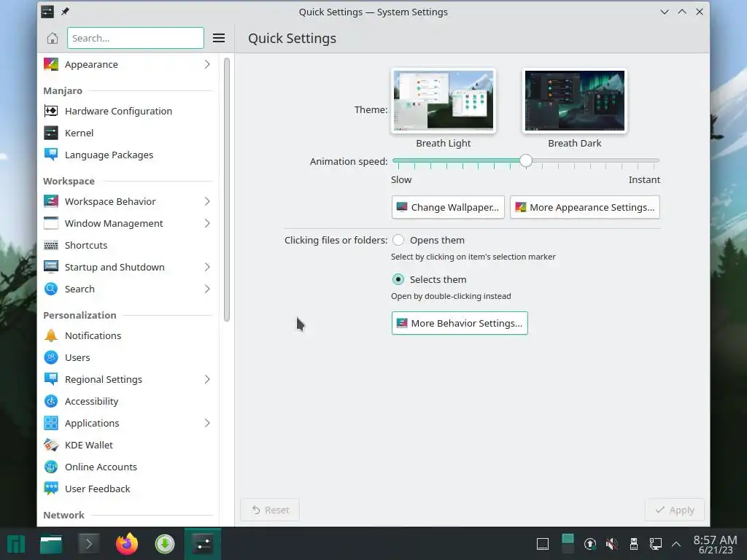This screenshot has width=747, height=560.
Task: Click More Behavior Settings button
Action: [460, 323]
